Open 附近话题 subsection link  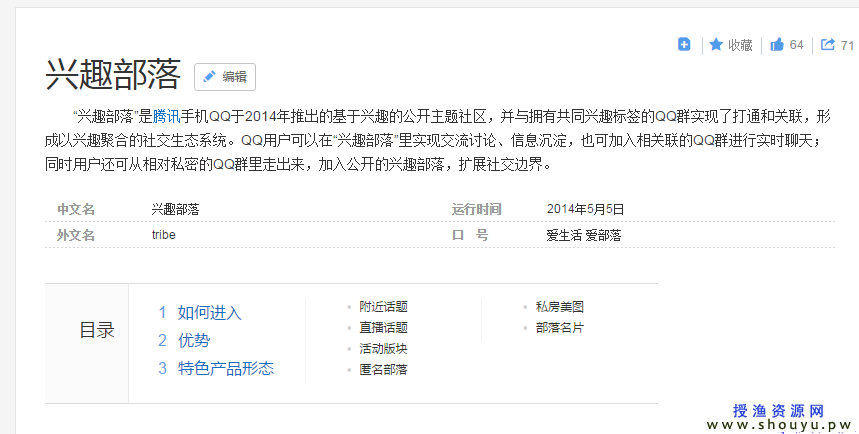click(x=383, y=307)
